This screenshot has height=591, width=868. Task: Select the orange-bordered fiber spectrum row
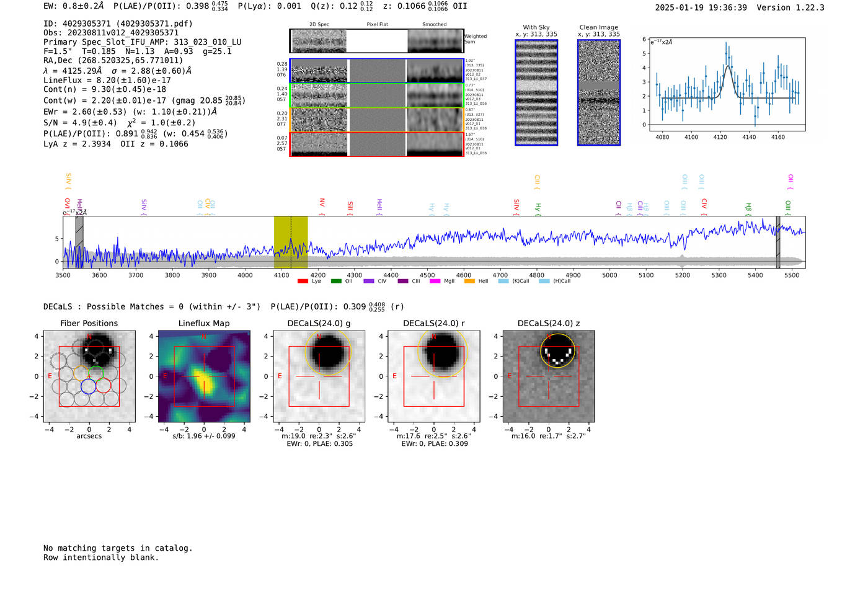(x=377, y=120)
